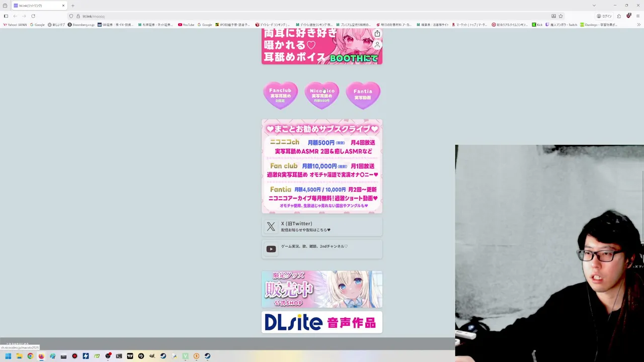Open the Bloomberg.co.jp bookmark
The image size is (644, 362).
click(x=81, y=25)
